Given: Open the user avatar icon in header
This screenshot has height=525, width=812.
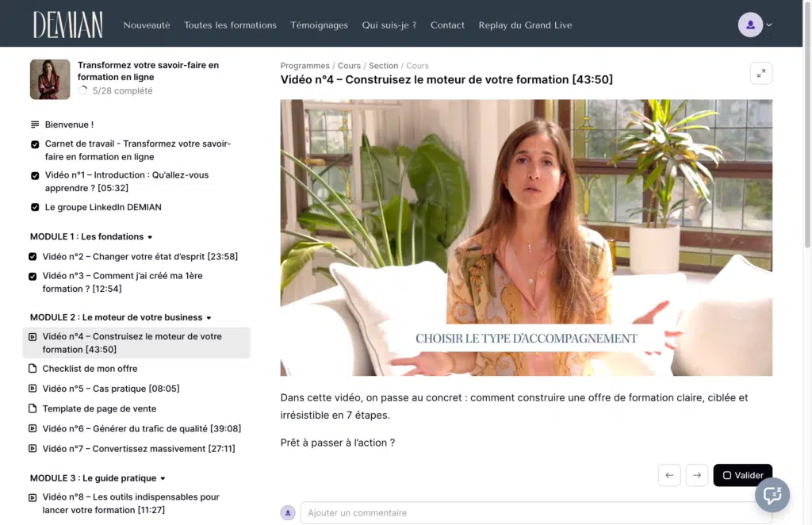Looking at the screenshot, I should tap(750, 25).
